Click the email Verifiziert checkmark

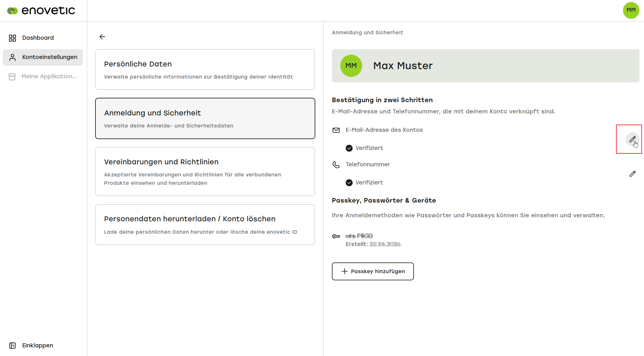pos(349,148)
